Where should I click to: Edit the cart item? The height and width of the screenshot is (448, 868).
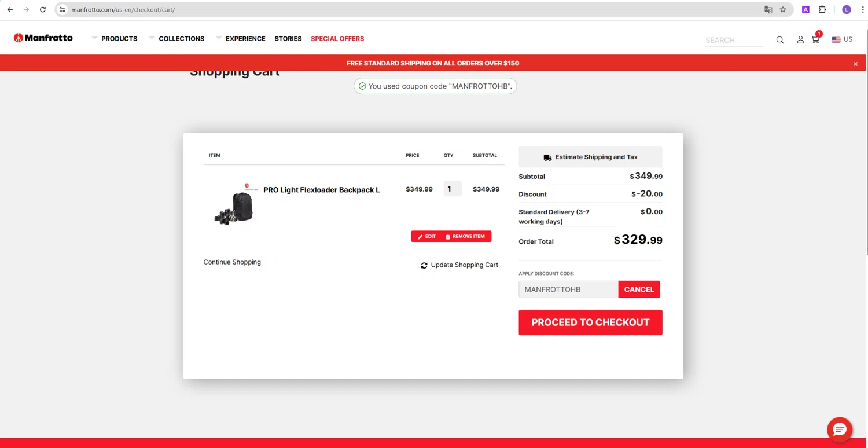tap(427, 236)
